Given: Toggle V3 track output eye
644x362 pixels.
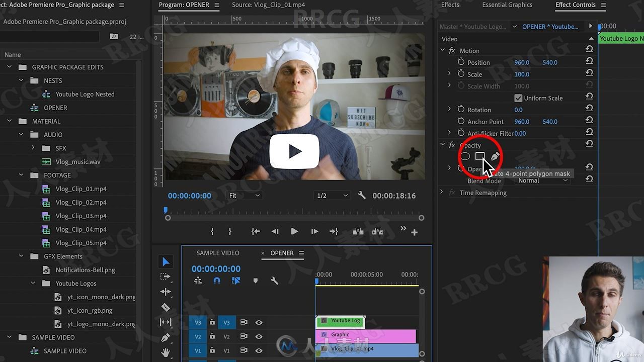Looking at the screenshot, I should click(x=259, y=322).
